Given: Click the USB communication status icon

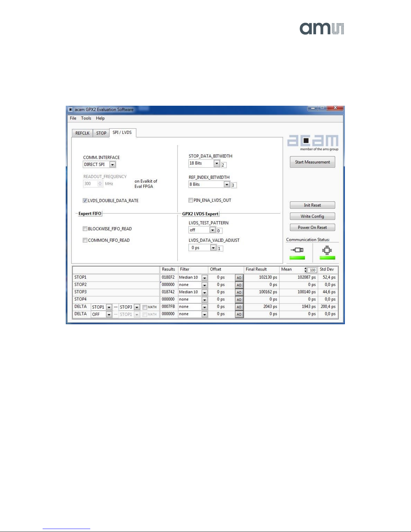Looking at the screenshot, I should point(297,250).
